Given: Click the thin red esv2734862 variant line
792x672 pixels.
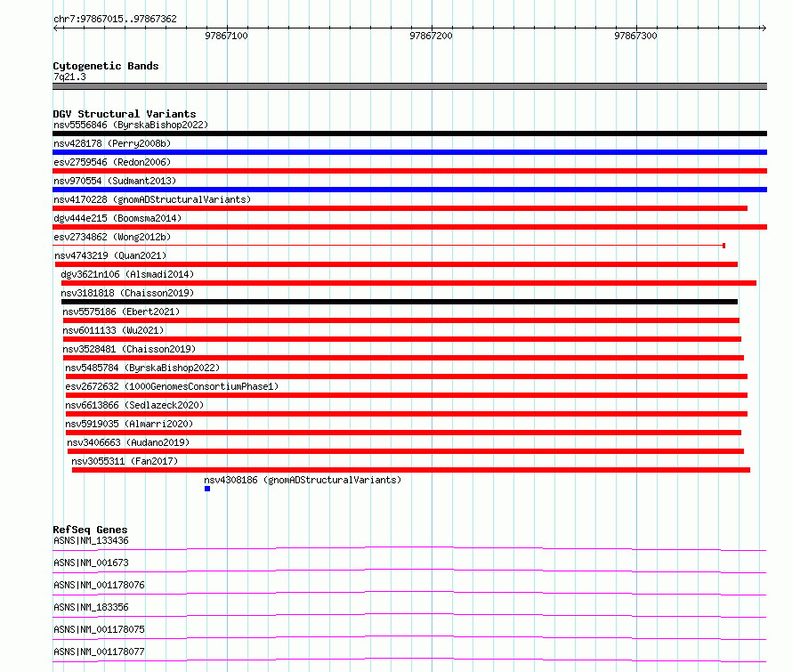Looking at the screenshot, I should (x=387, y=246).
